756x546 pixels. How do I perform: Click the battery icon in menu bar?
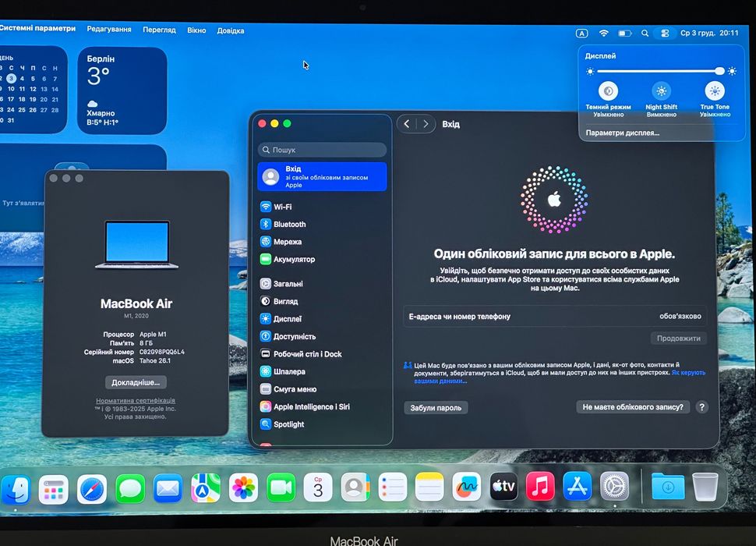[625, 34]
